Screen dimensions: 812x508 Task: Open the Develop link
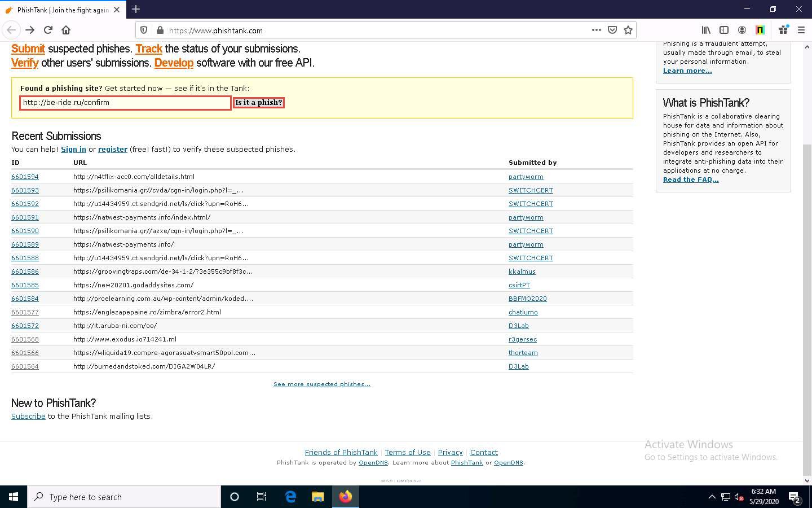click(x=174, y=63)
